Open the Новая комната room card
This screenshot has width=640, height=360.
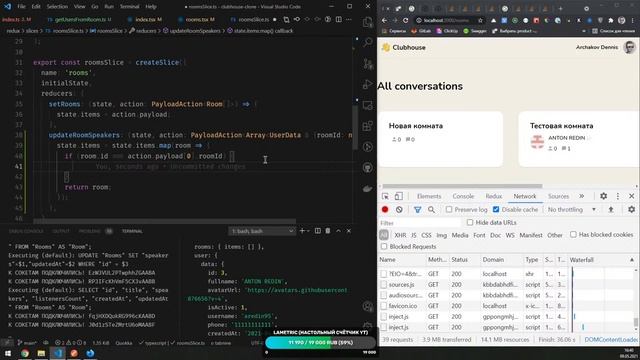440,139
